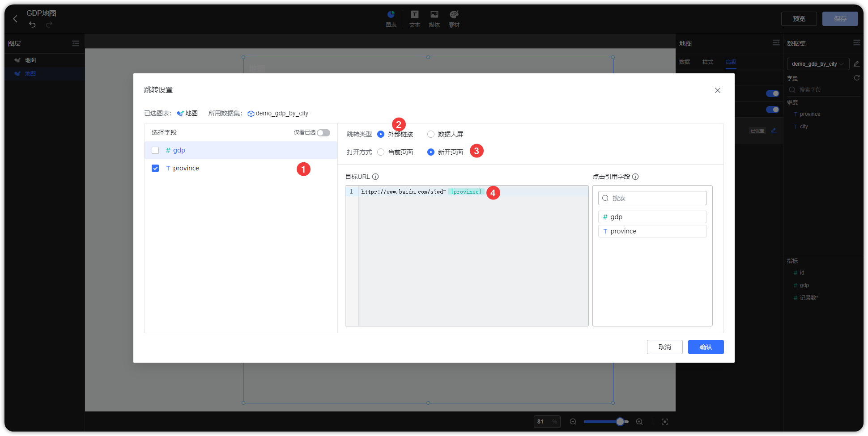Image resolution: width=868 pixels, height=436 pixels.
Task: Click info icon next to 点击引用字段
Action: tap(635, 177)
